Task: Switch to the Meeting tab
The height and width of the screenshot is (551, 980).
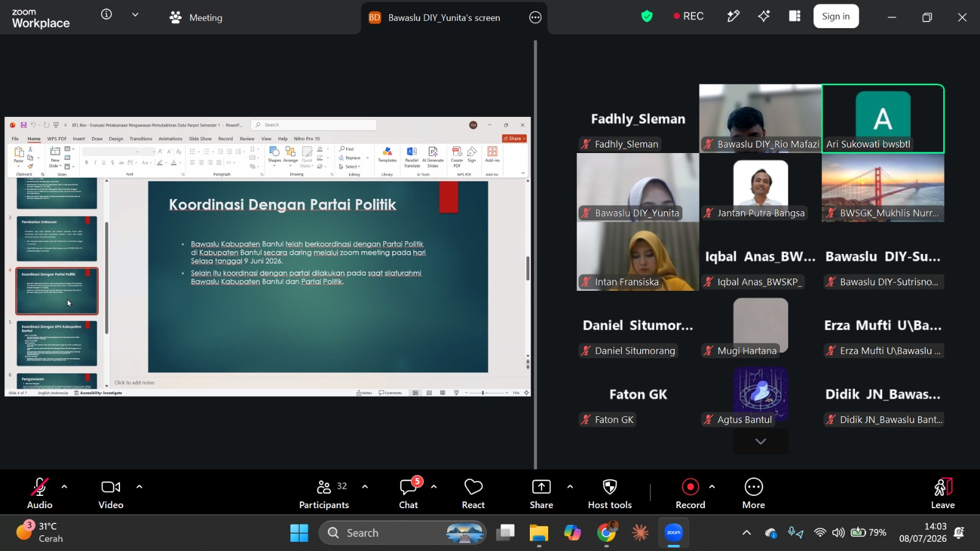Action: click(197, 18)
